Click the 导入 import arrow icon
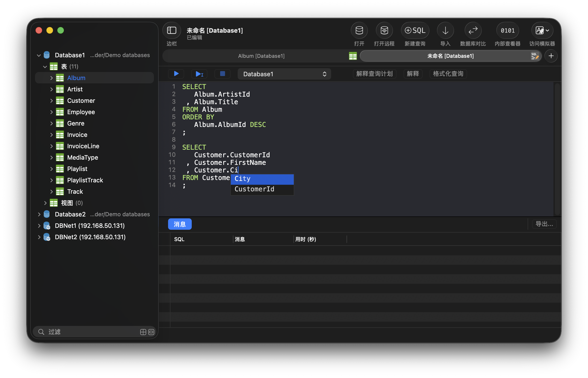 (445, 31)
